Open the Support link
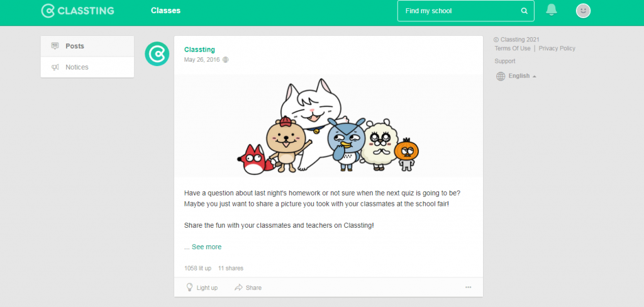 pos(505,61)
